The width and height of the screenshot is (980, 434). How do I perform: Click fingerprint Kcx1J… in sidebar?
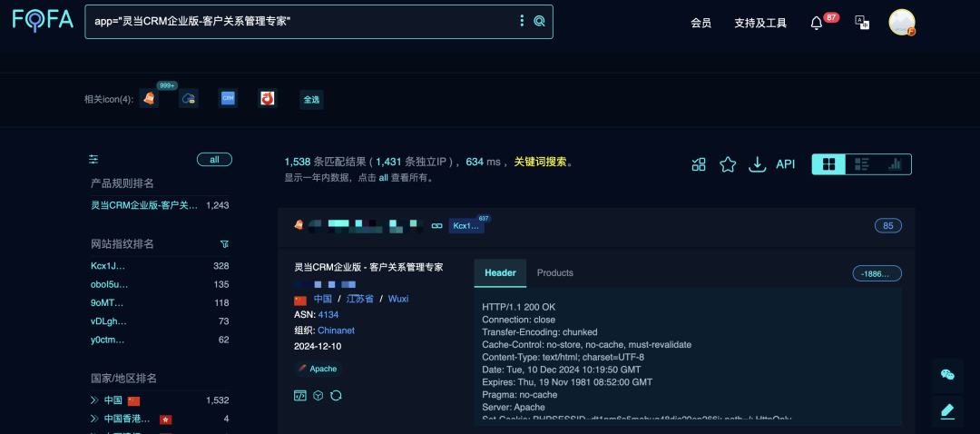point(108,266)
